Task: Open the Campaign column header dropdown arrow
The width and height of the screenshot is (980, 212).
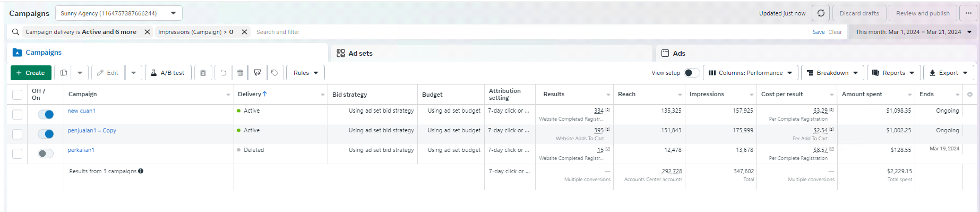Action: (x=228, y=95)
